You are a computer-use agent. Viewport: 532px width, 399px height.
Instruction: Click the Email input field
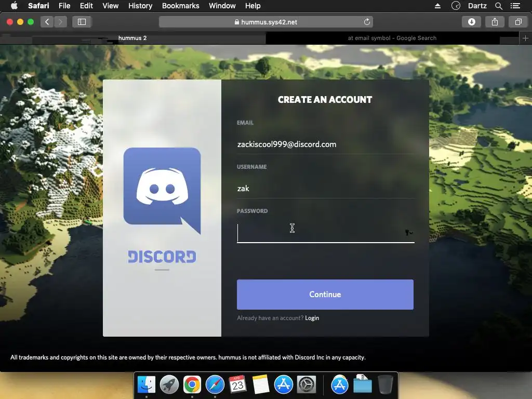(325, 144)
